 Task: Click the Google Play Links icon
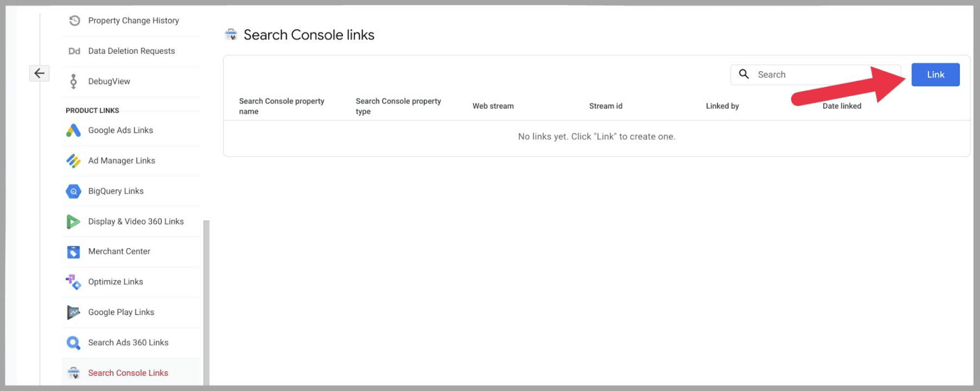point(73,313)
